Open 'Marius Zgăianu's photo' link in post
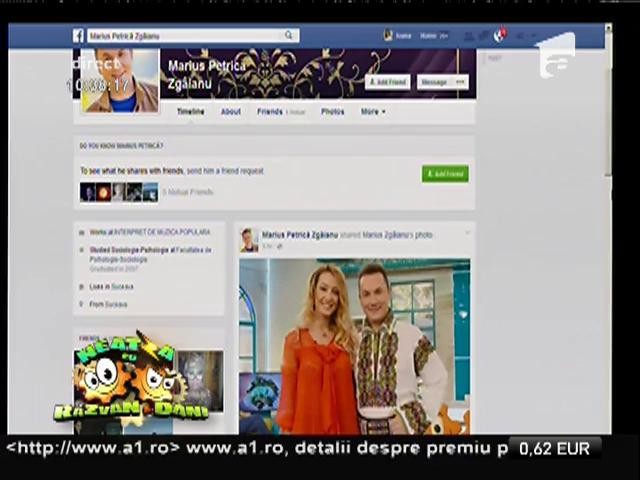Screen dimensions: 640x480 pos(397,235)
